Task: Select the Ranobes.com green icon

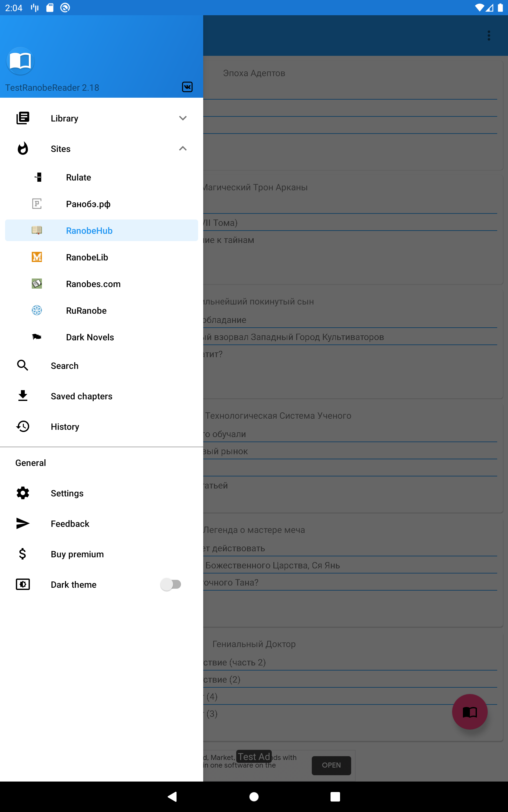Action: click(37, 284)
